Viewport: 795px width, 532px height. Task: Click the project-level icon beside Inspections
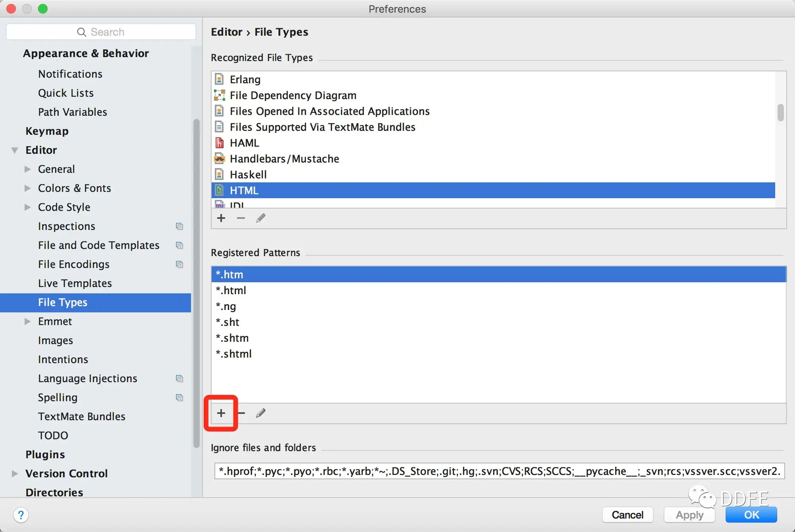click(180, 226)
